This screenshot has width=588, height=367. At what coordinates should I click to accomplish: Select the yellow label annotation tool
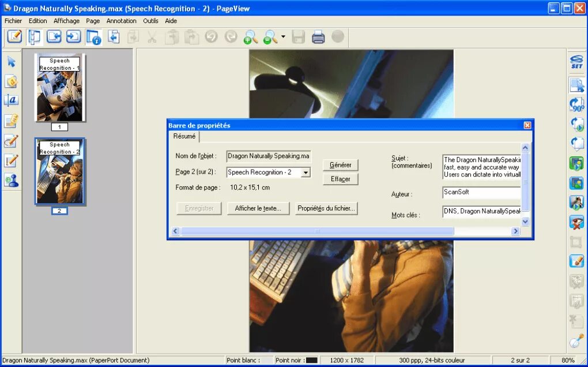pos(12,81)
